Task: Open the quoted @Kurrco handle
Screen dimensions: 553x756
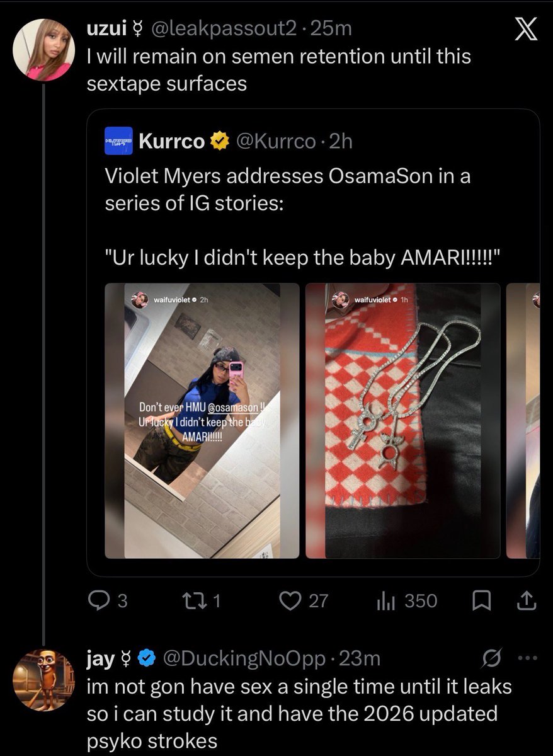Action: [275, 141]
